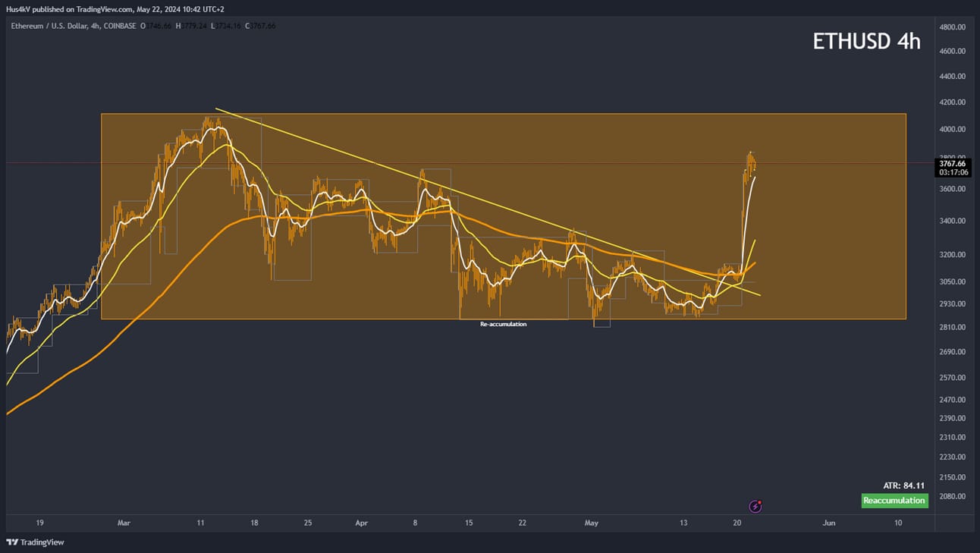Select the Jun date on time axis
Image resolution: width=980 pixels, height=553 pixels.
coord(829,523)
